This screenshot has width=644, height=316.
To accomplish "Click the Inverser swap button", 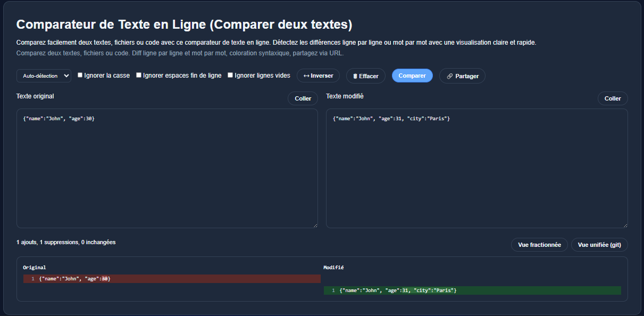I will click(318, 76).
